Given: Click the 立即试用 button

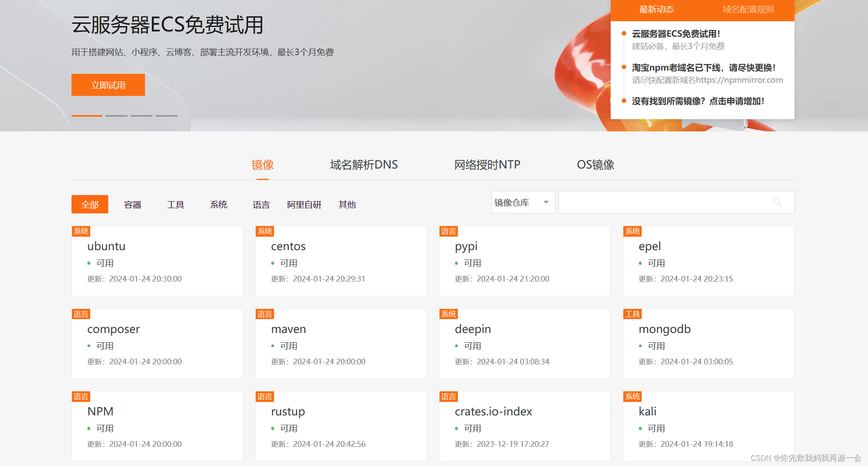Looking at the screenshot, I should tap(108, 85).
